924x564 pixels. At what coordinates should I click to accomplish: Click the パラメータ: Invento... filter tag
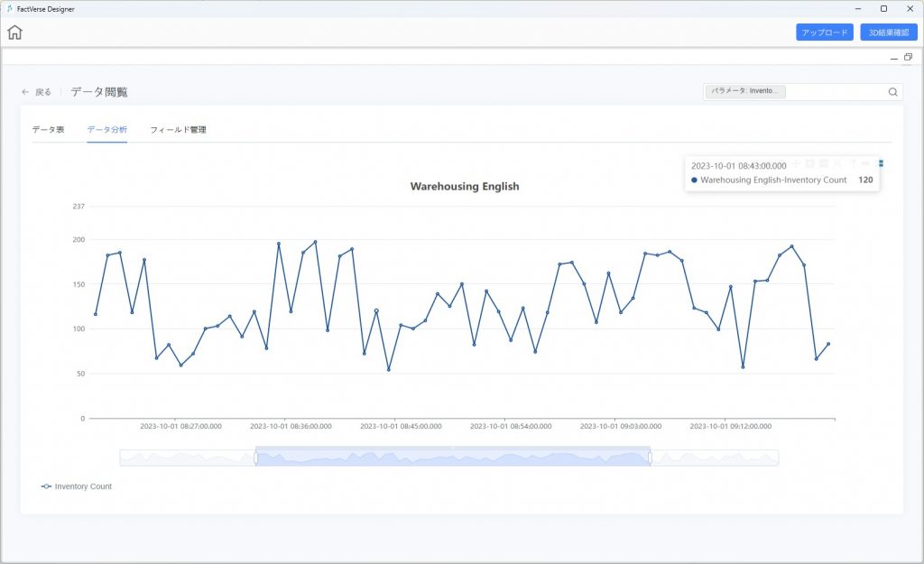(745, 92)
